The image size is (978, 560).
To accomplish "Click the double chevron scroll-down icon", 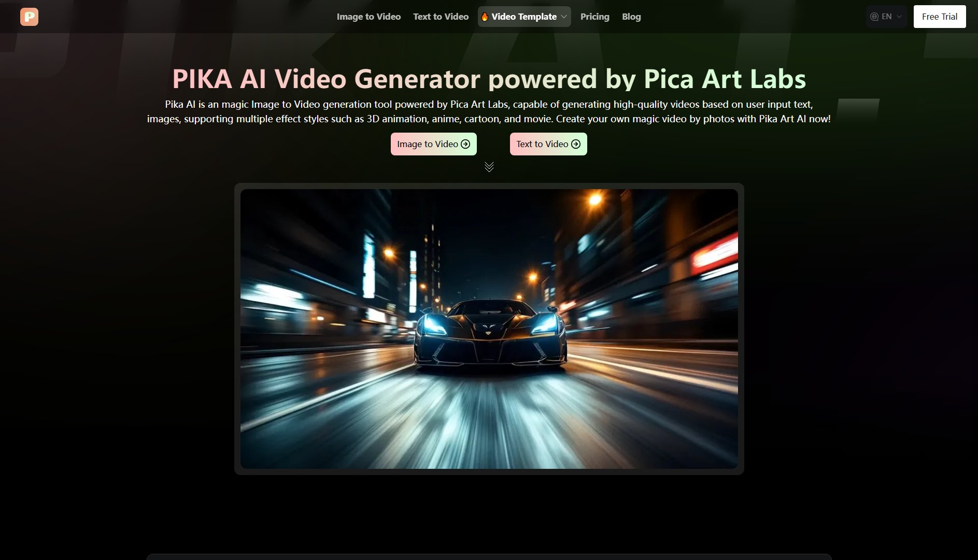I will [489, 167].
